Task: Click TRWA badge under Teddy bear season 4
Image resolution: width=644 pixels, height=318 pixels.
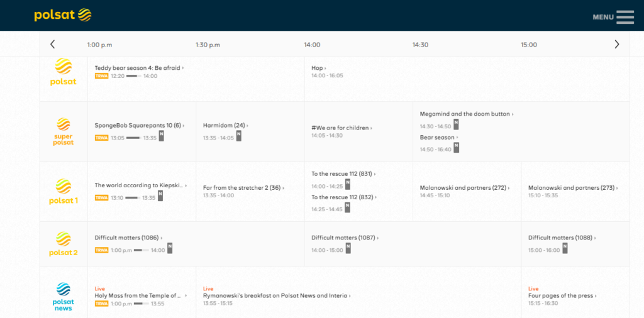Action: 101,76
